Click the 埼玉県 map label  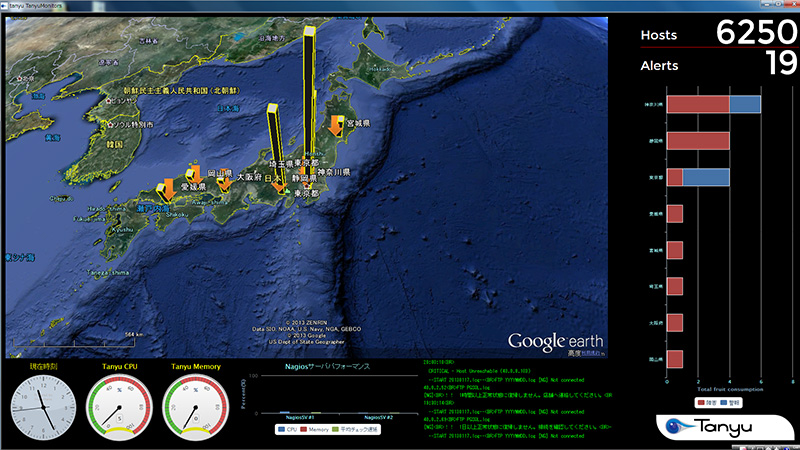click(x=281, y=164)
